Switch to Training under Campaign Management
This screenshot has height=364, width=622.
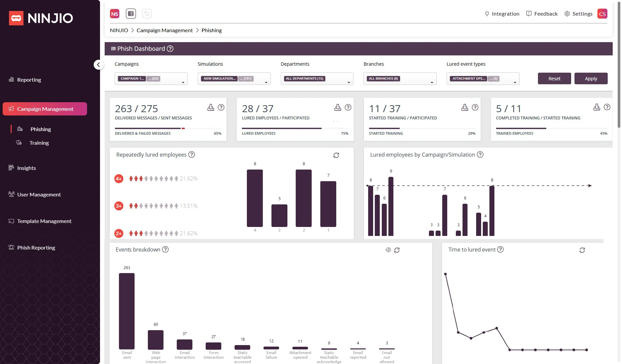coord(39,143)
